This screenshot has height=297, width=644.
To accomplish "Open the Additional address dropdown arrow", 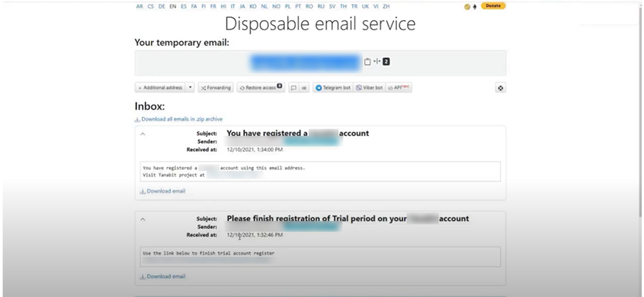I will click(190, 87).
